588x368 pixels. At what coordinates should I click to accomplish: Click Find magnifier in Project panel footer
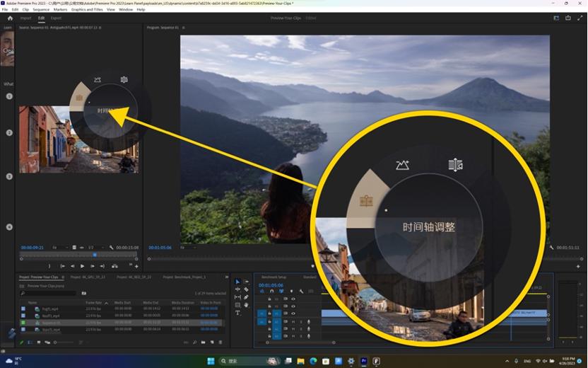click(194, 343)
